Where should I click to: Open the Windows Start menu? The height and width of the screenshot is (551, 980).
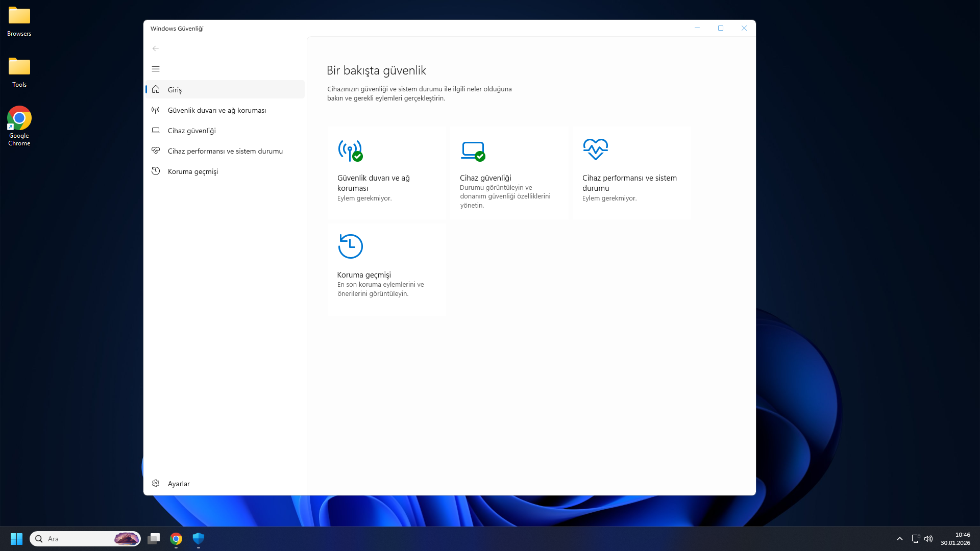(x=16, y=539)
